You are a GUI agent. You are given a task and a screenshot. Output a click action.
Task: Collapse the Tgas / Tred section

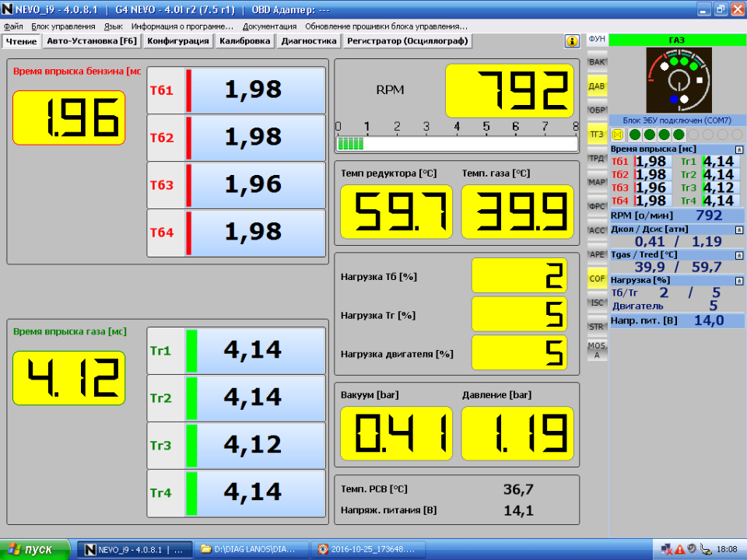coord(739,255)
